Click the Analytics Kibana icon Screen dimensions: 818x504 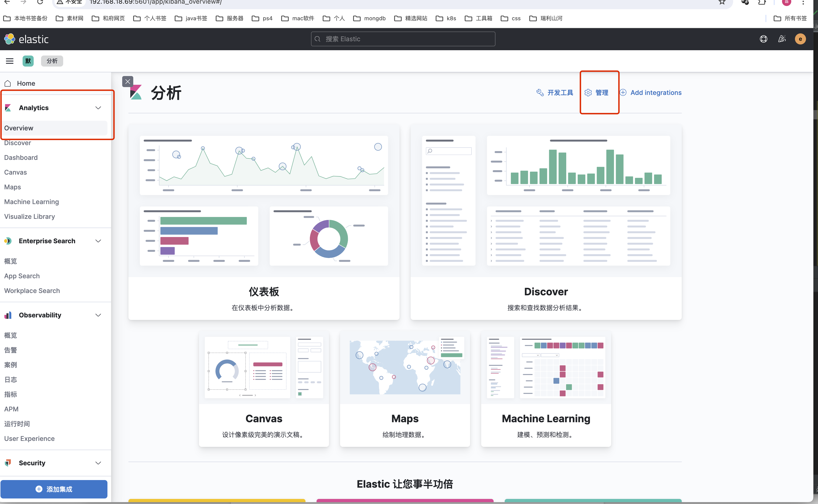pyautogui.click(x=8, y=108)
